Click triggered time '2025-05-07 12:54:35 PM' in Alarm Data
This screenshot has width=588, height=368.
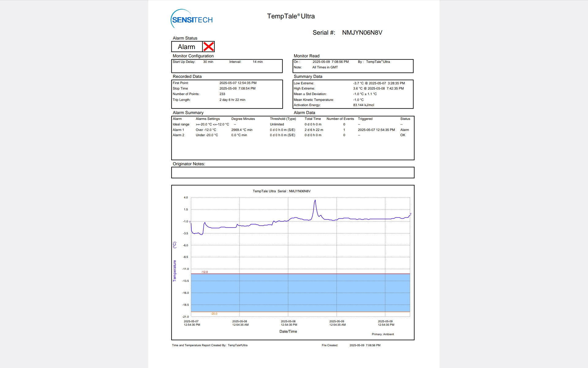376,130
